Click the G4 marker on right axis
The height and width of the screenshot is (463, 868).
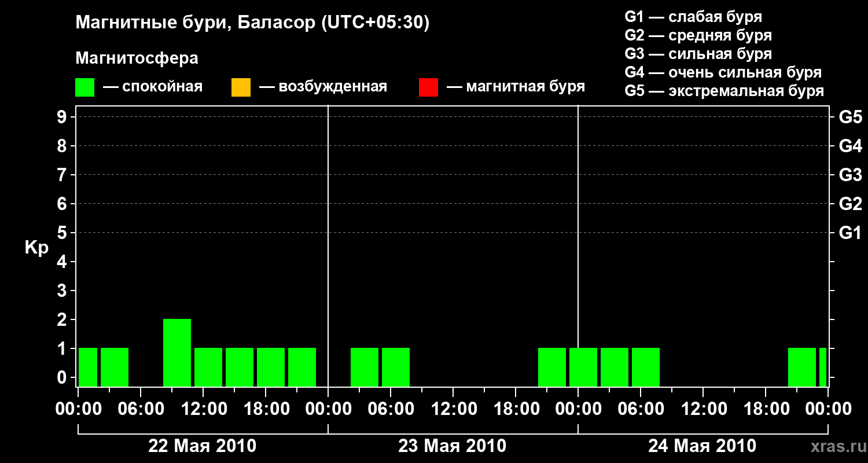[x=850, y=146]
